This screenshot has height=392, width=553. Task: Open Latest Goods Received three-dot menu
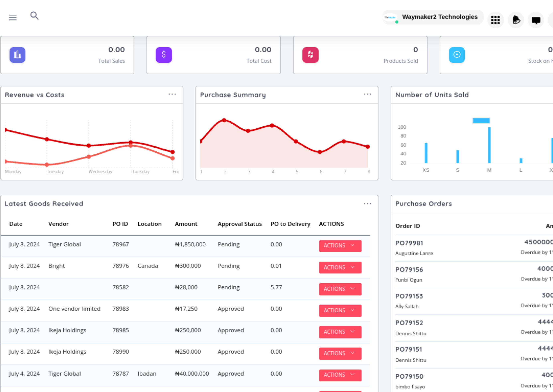click(367, 204)
